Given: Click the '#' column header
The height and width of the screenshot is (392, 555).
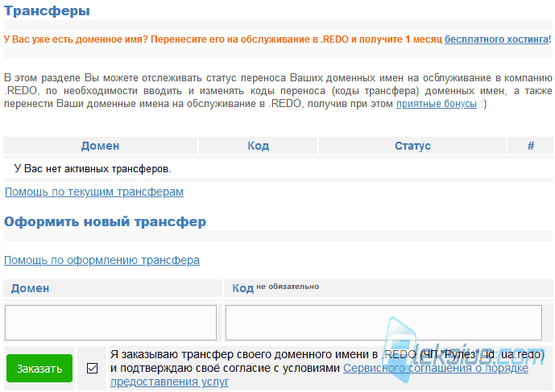Looking at the screenshot, I should [x=531, y=146].
